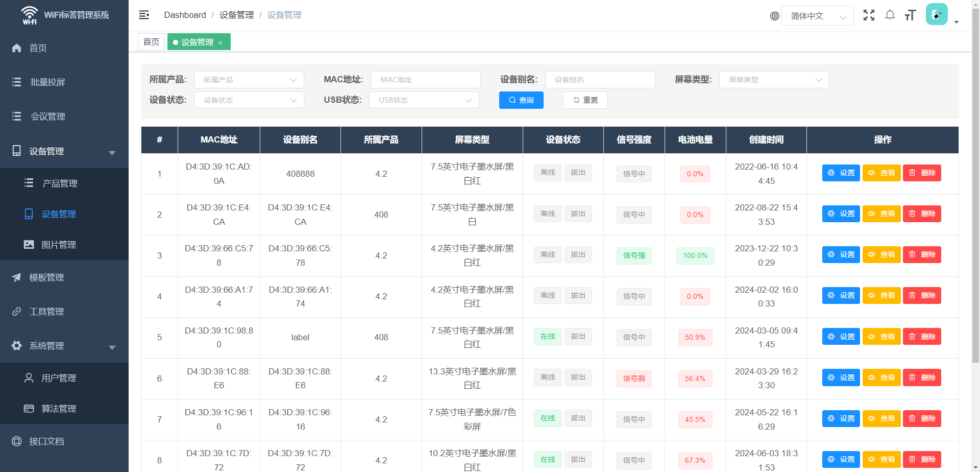Click Dashboard breadcrumb link
Screen dimensions: 980x472
coord(185,15)
